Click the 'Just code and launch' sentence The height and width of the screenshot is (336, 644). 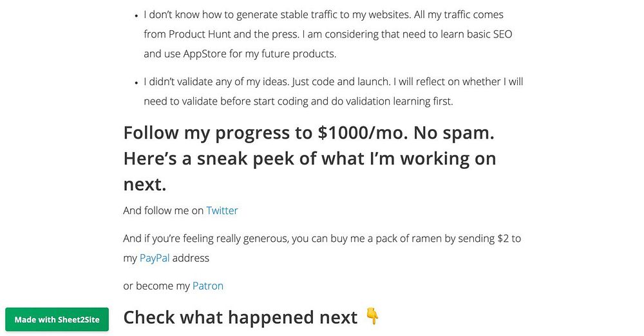pyautogui.click(x=341, y=82)
